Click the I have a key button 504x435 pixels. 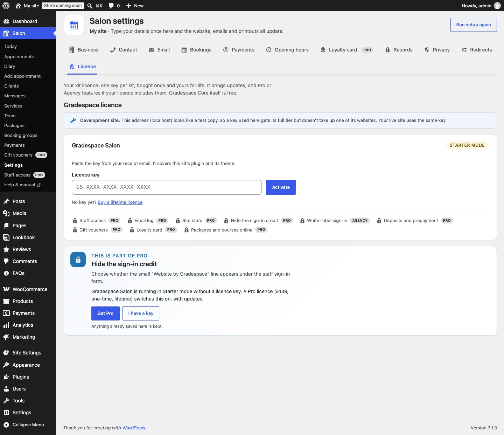(141, 313)
